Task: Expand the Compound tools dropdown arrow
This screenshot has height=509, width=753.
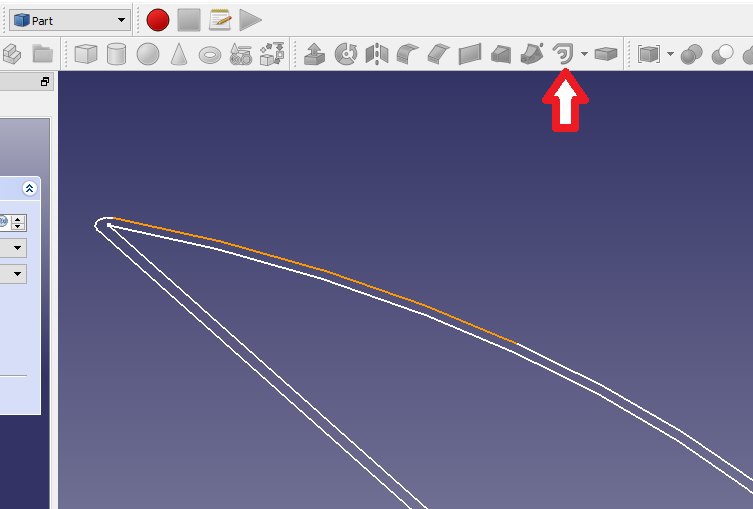Action: pyautogui.click(x=670, y=54)
